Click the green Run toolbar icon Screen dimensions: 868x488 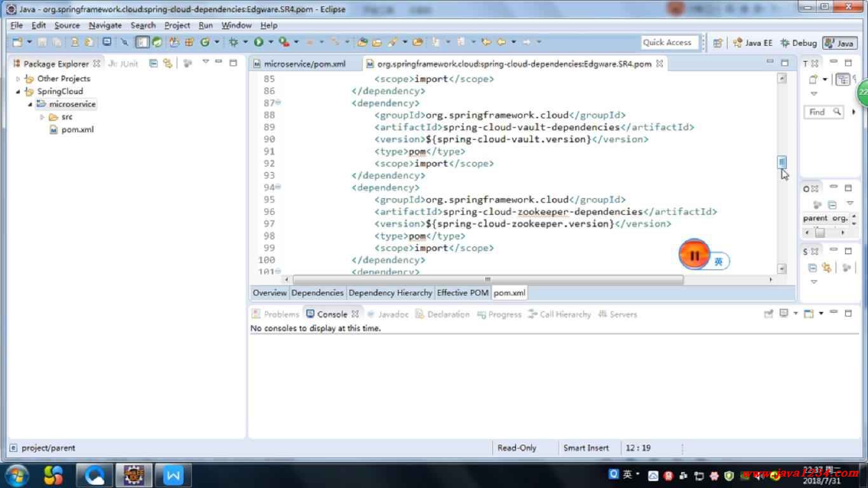(x=259, y=42)
